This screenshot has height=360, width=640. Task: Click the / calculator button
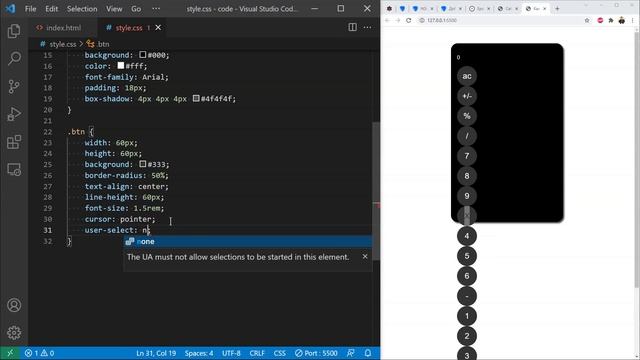pos(467,136)
